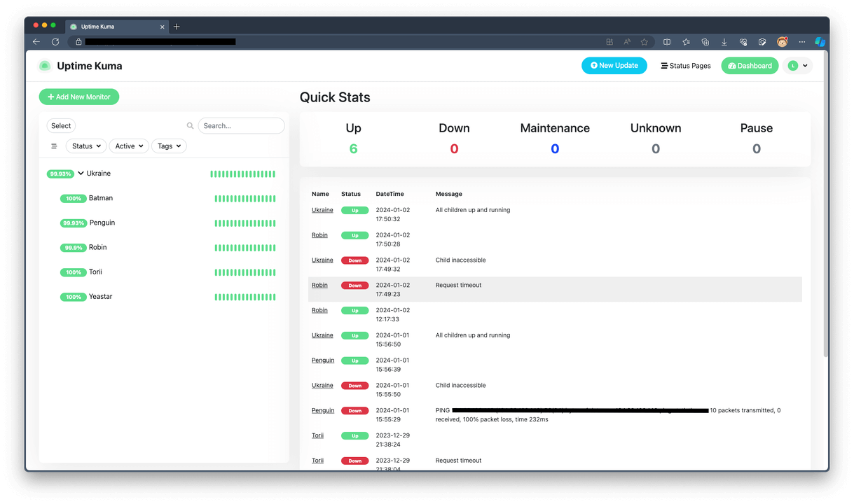Image resolution: width=854 pixels, height=504 pixels.
Task: Click the Down count in Quick Stats
Action: [454, 148]
